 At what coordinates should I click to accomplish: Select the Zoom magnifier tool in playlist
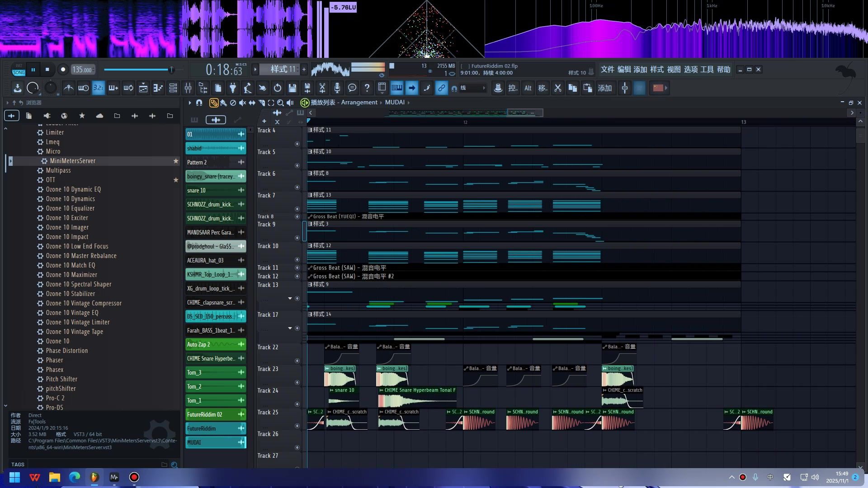click(x=280, y=103)
